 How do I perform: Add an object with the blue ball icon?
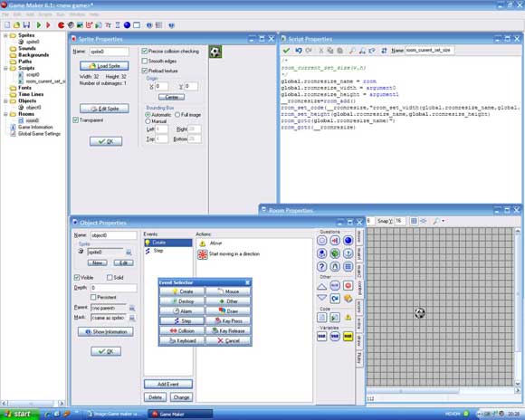point(128,25)
